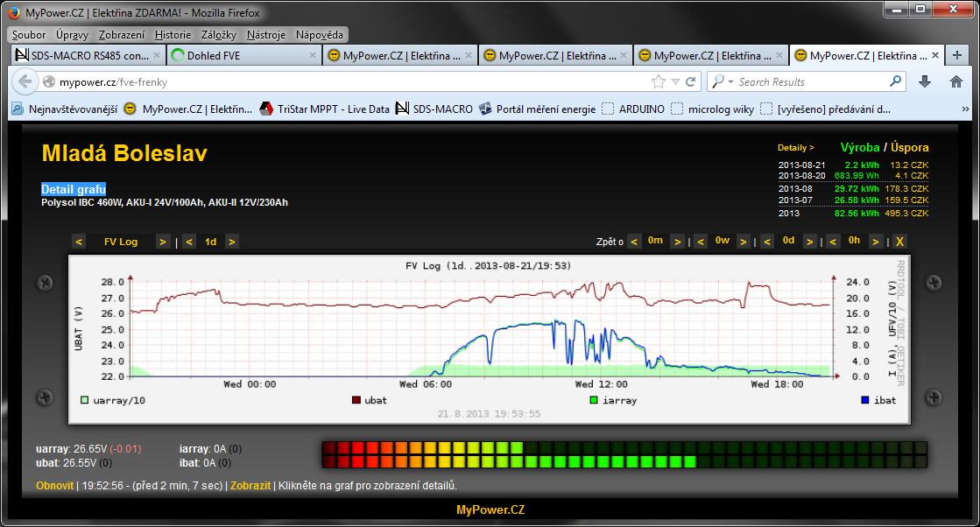Click the magnifier icon in the search box
This screenshot has width=980, height=527.
click(896, 81)
